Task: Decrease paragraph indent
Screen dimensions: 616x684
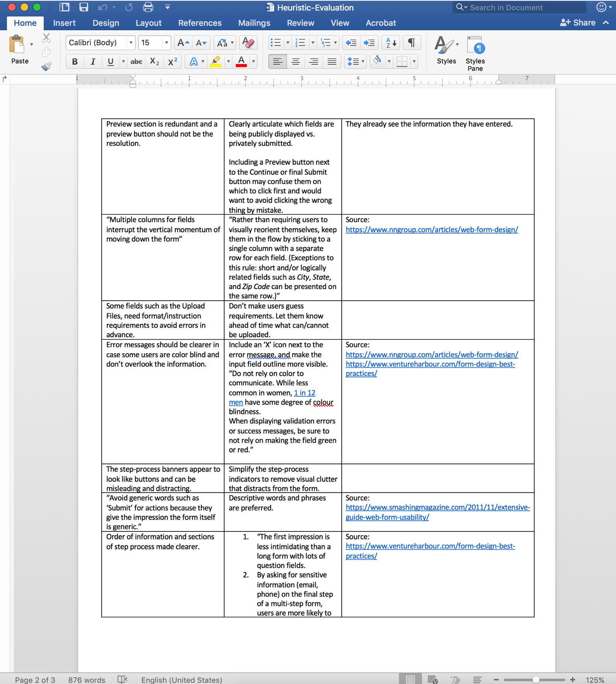Action: tap(351, 43)
